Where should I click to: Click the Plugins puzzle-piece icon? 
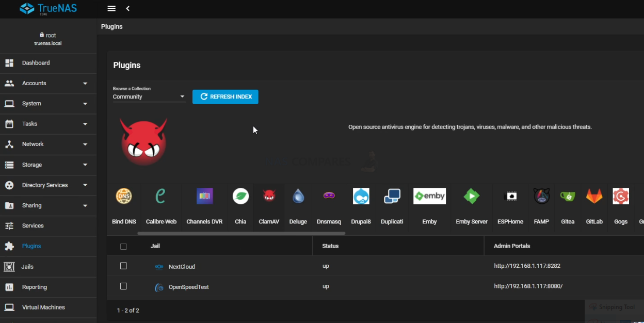(9, 246)
